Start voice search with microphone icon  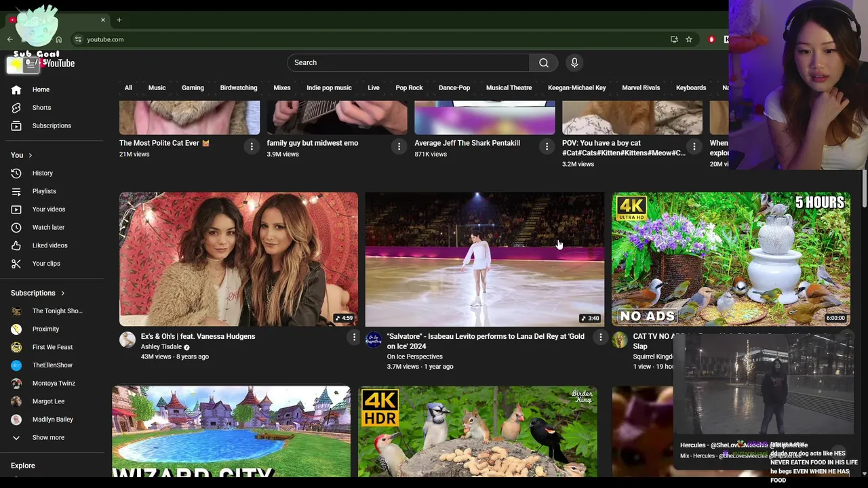[574, 63]
